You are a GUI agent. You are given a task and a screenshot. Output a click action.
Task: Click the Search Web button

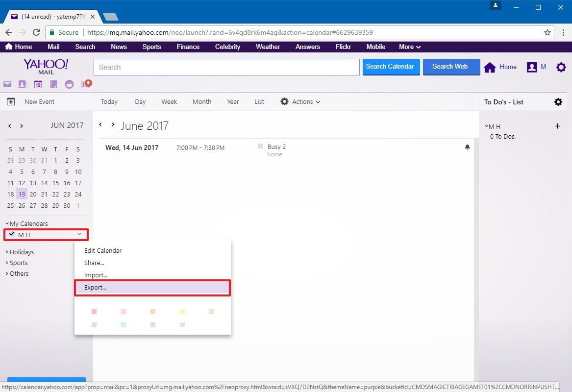pos(451,67)
